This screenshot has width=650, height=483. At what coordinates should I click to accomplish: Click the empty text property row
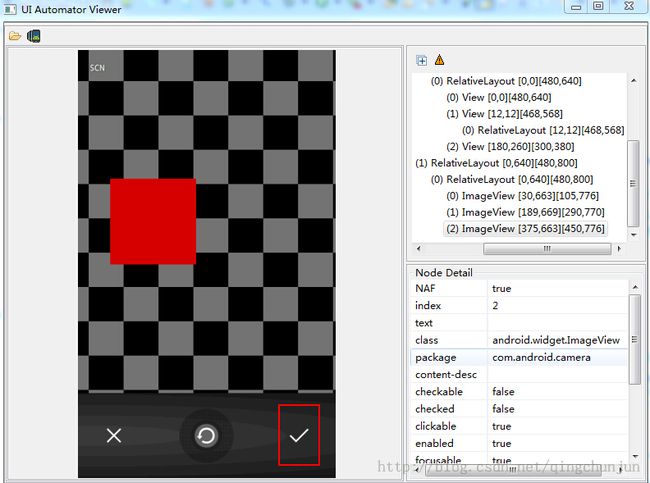(519, 323)
